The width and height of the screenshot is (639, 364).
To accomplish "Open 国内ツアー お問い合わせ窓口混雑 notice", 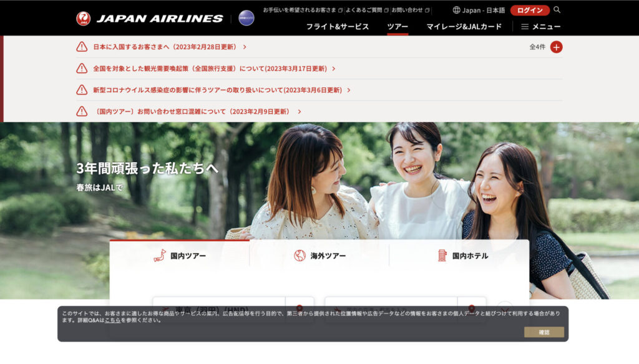I will point(193,112).
